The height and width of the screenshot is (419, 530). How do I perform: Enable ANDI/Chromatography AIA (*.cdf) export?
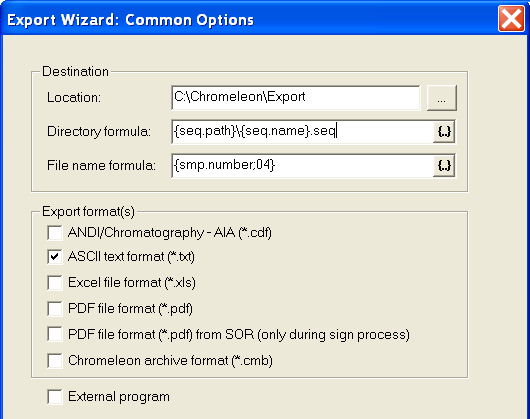tap(55, 233)
